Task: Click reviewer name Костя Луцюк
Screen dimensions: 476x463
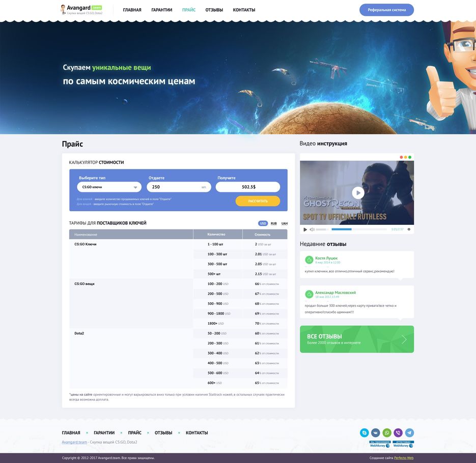Action: 326,258
